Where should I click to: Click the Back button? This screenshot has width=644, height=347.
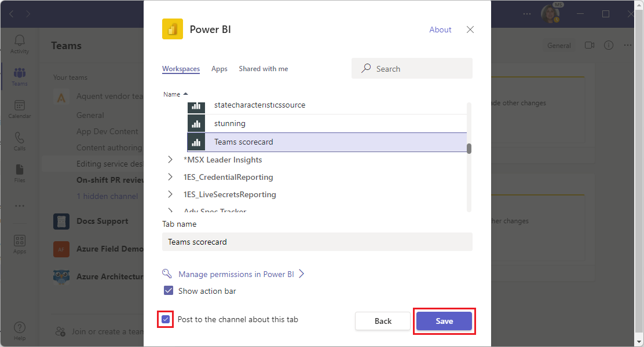coord(383,321)
